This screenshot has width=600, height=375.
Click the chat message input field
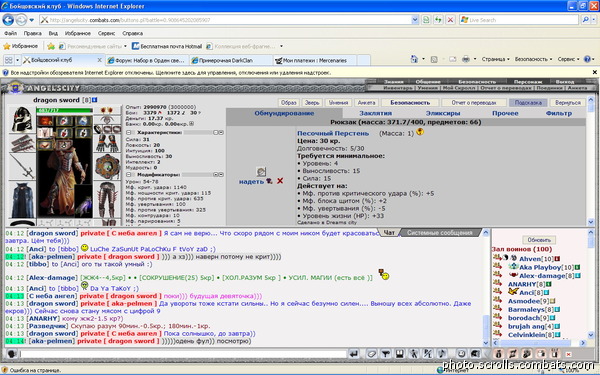coord(183,354)
